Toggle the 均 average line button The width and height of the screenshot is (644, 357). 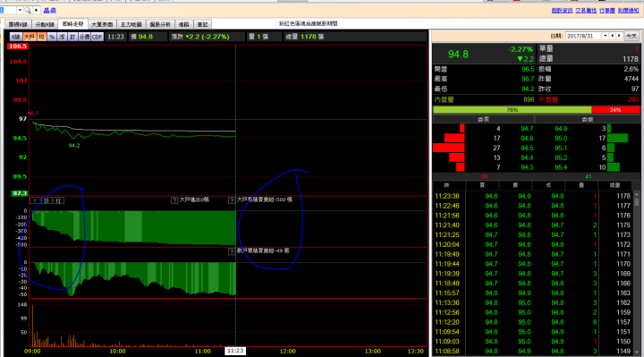click(x=41, y=37)
